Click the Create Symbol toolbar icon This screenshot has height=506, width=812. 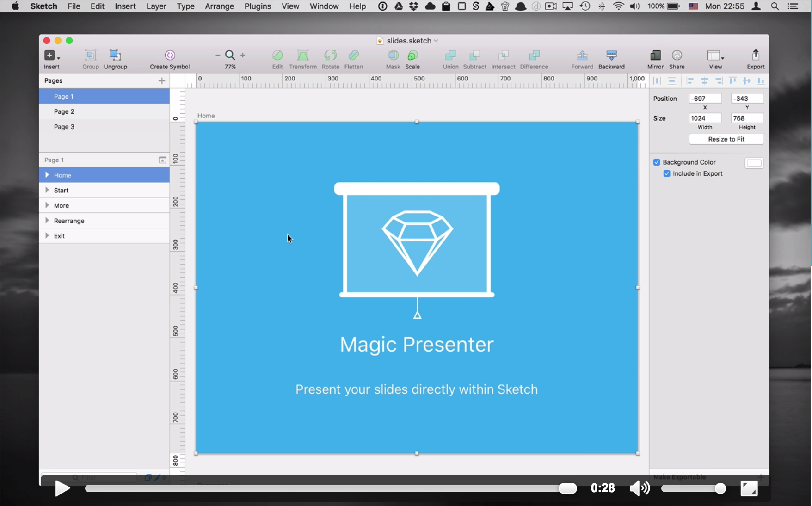pyautogui.click(x=170, y=56)
